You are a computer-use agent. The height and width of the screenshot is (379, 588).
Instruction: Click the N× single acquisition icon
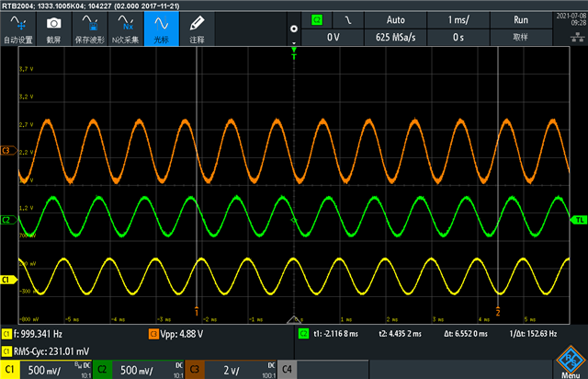pyautogui.click(x=127, y=28)
